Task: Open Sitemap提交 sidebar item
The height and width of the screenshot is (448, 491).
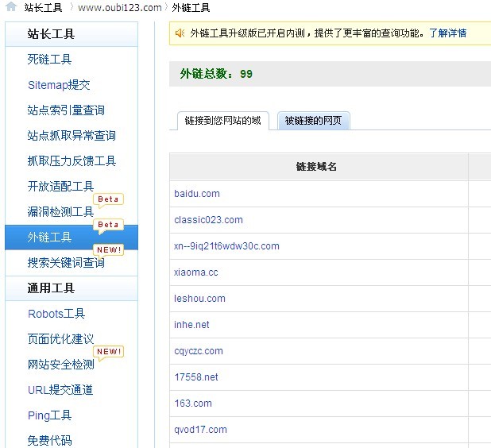Action: coord(59,85)
